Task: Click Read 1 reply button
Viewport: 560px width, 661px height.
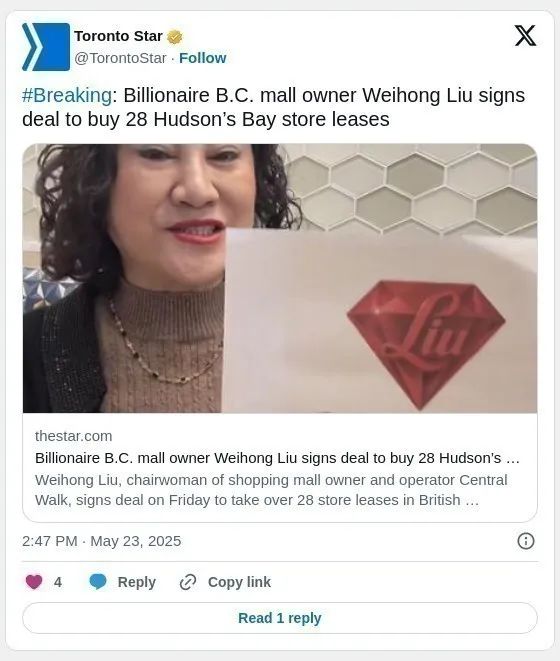Action: (280, 618)
